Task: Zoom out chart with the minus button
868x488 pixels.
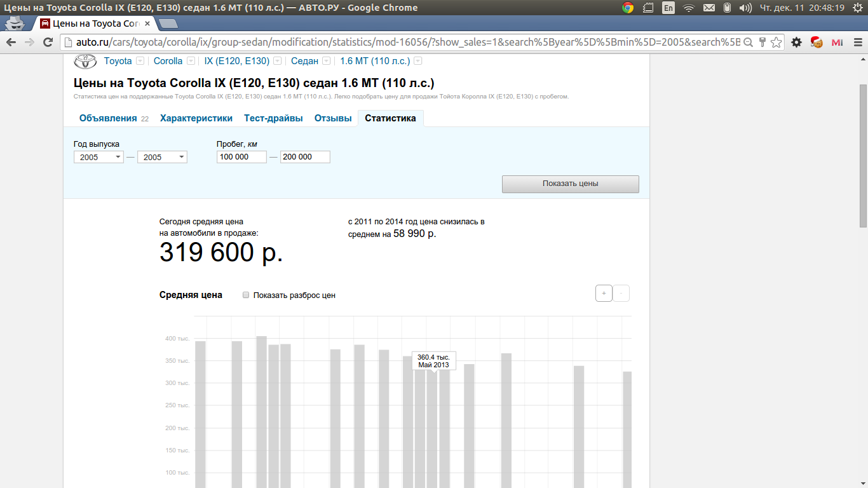Action: (x=621, y=294)
